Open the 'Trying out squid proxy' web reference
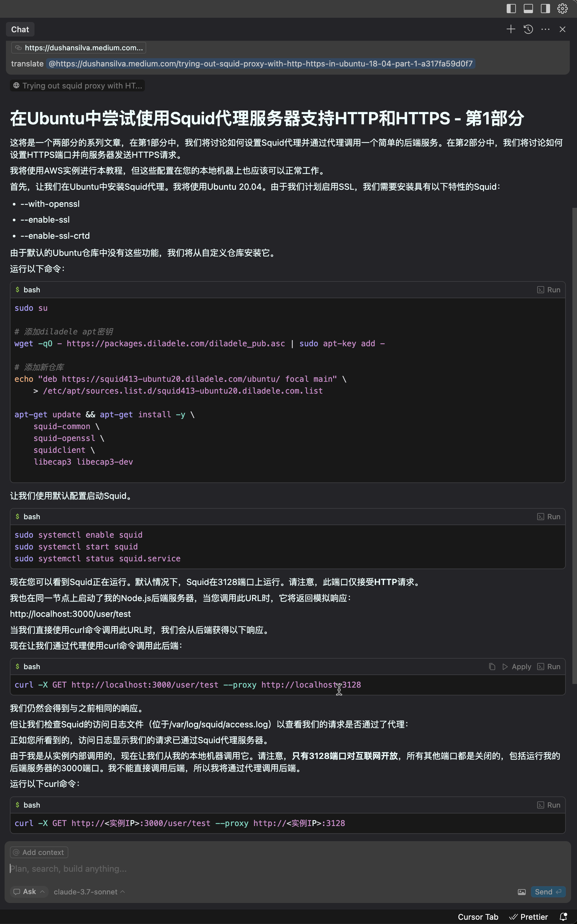The image size is (577, 924). click(x=78, y=85)
